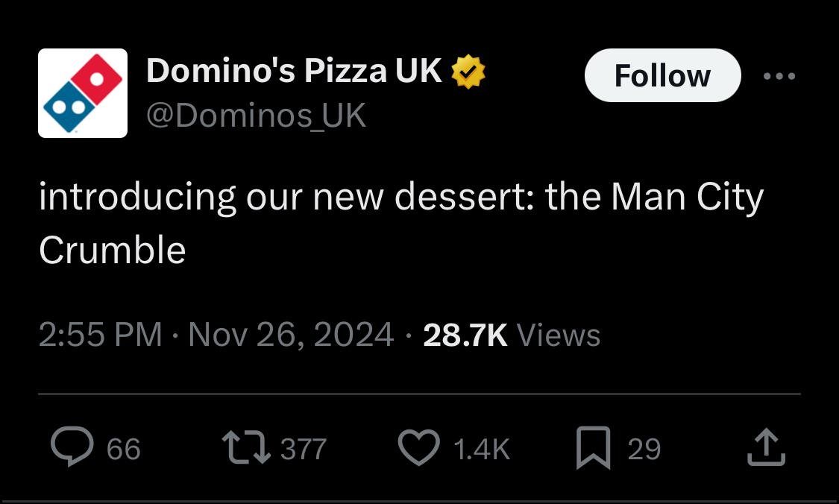Click the reply count 66
839x504 pixels.
pyautogui.click(x=124, y=449)
